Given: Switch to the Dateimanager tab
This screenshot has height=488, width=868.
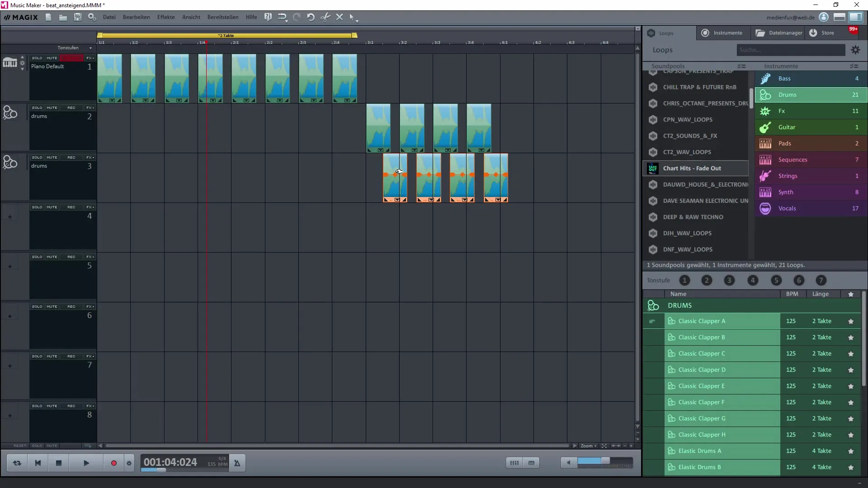Looking at the screenshot, I should pos(778,33).
